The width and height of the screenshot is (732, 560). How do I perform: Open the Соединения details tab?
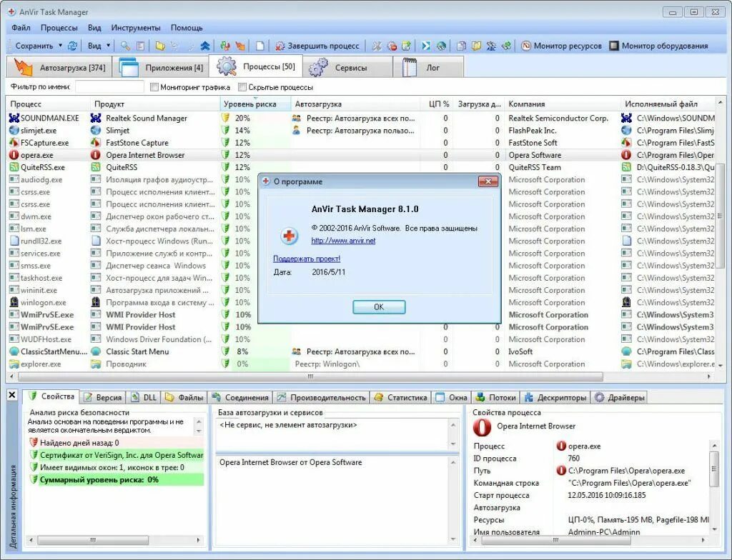240,398
